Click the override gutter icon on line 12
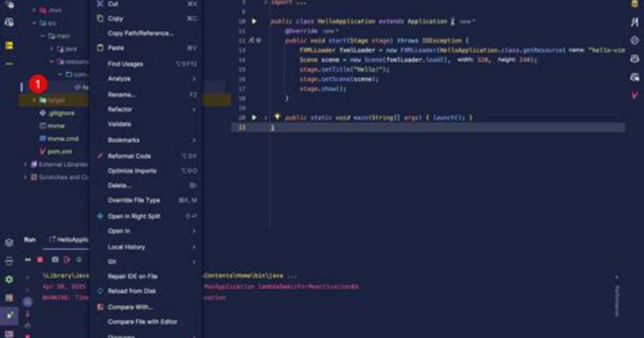This screenshot has width=644, height=338. point(251,40)
